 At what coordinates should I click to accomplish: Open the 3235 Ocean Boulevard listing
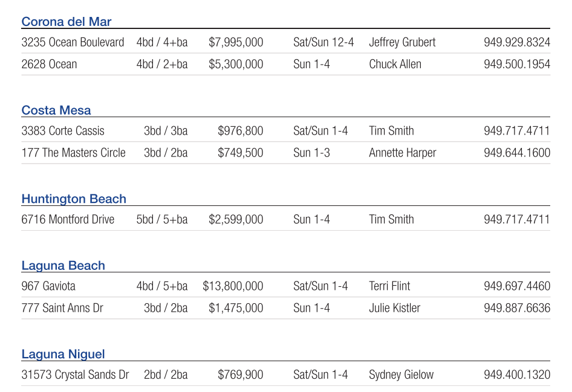pyautogui.click(x=73, y=42)
